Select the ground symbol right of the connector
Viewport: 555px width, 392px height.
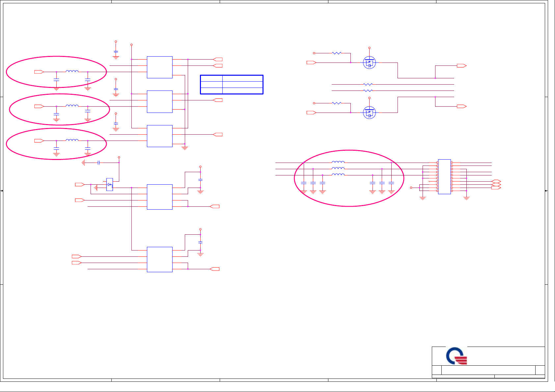[466, 198]
